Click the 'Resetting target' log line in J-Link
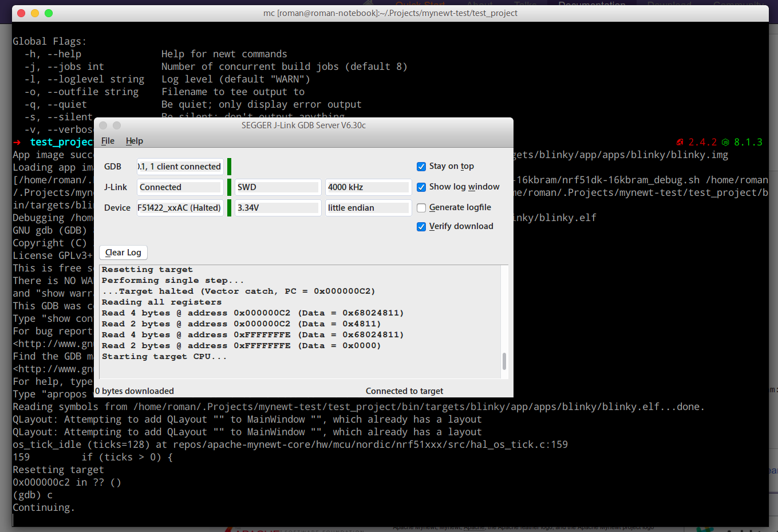 [x=147, y=270]
